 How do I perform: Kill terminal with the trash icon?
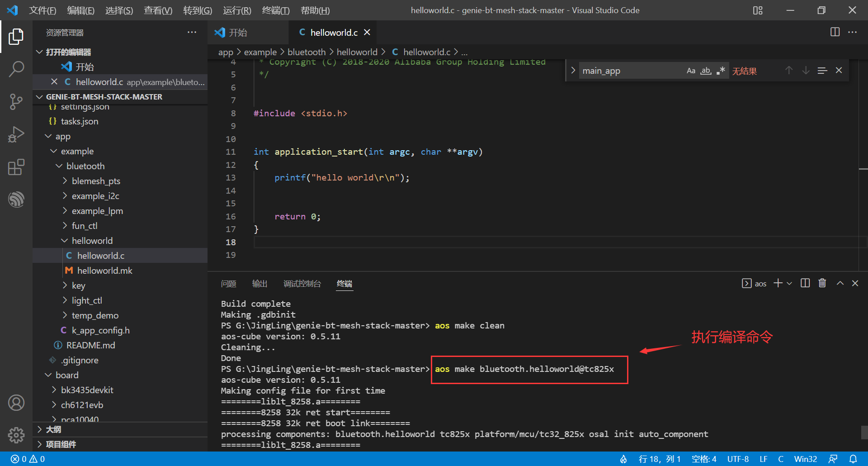[x=822, y=283]
